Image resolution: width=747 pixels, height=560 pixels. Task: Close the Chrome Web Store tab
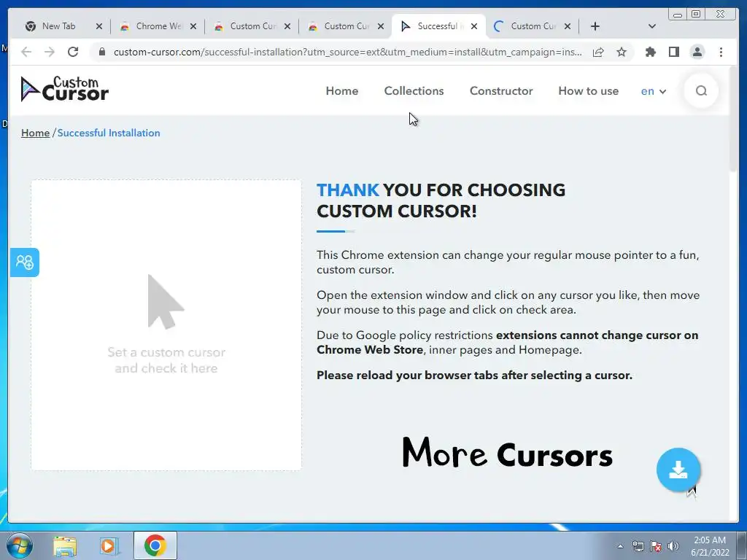pos(193,26)
